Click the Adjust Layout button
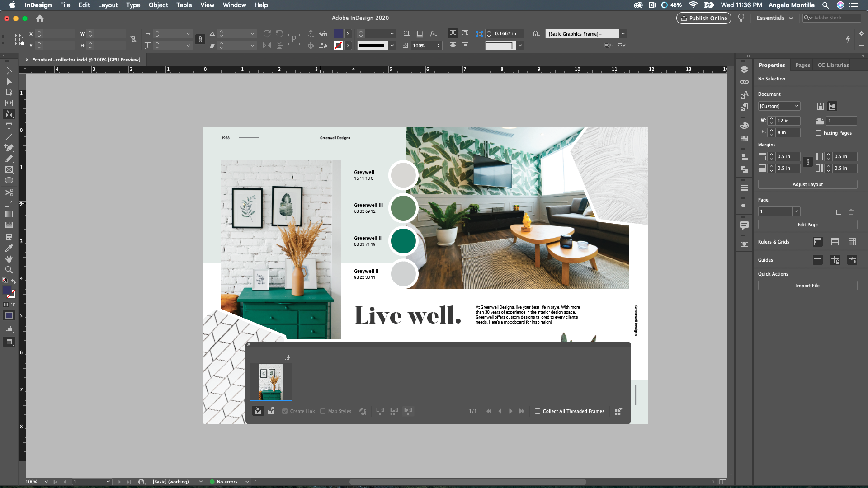 click(807, 184)
